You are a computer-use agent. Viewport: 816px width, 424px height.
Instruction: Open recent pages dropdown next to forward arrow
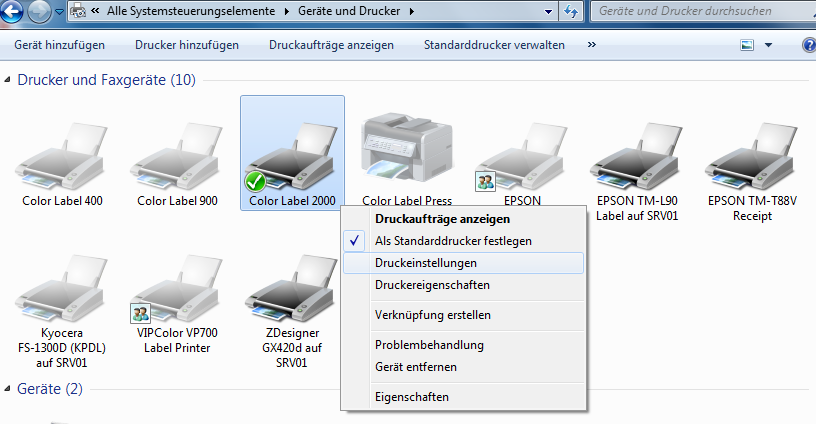(x=59, y=11)
